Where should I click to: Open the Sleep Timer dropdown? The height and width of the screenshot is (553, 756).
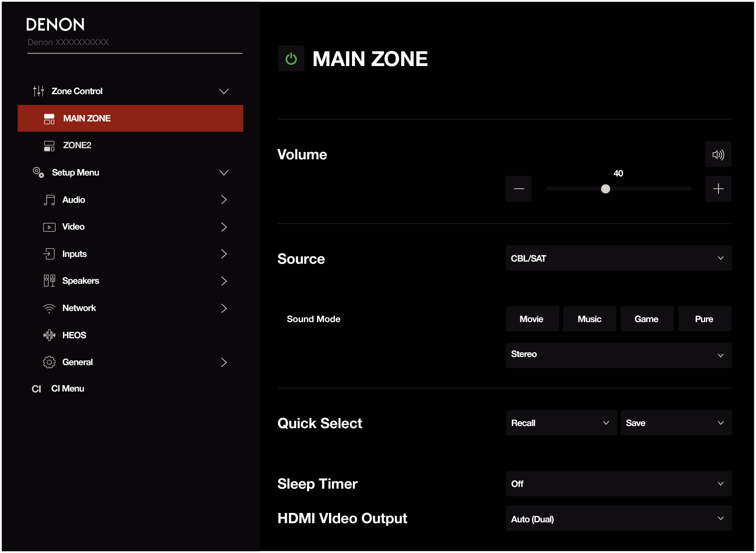(x=618, y=484)
